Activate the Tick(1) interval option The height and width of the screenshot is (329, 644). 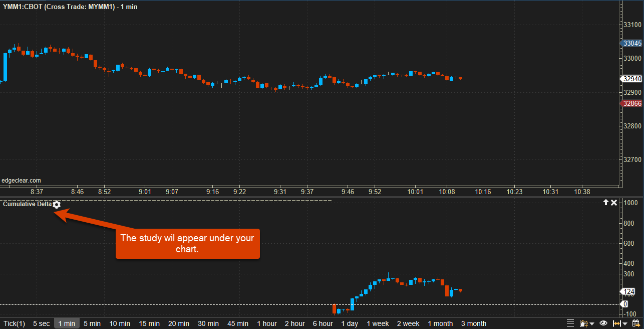tap(15, 323)
